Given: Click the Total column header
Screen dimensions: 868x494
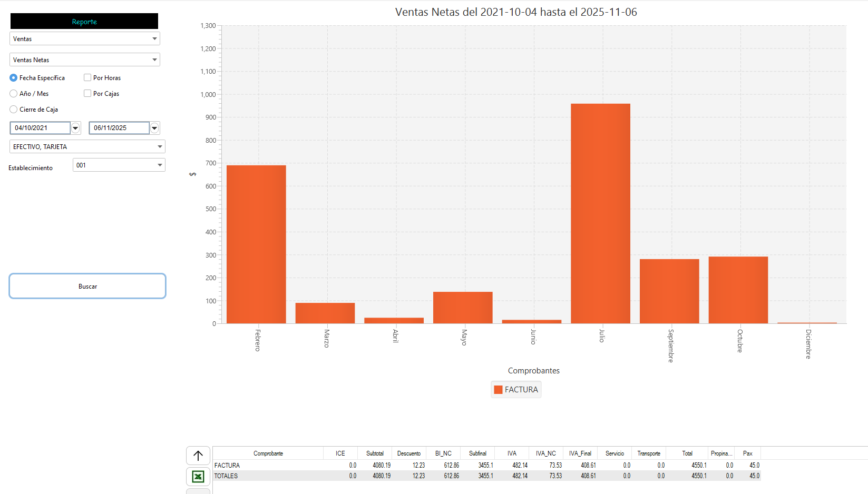Looking at the screenshot, I should [x=687, y=453].
